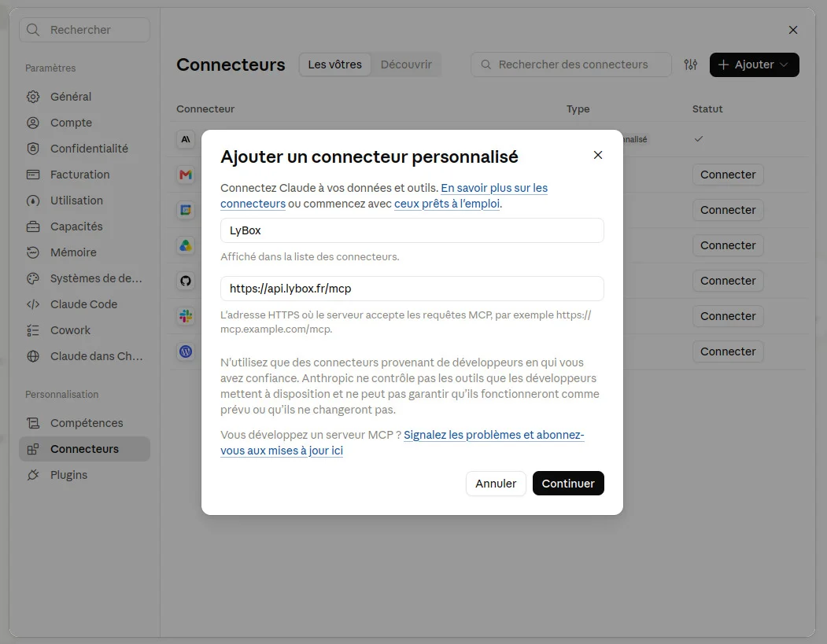
Task: Open Général settings gear icon
Action: point(33,97)
